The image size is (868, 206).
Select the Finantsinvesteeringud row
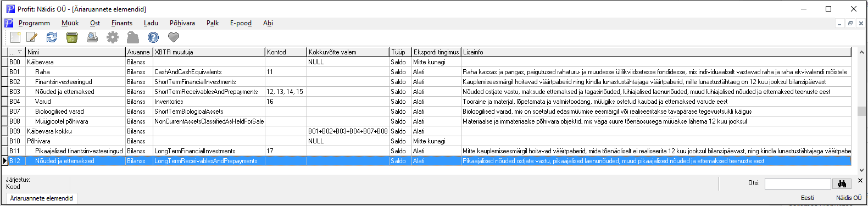[430, 82]
